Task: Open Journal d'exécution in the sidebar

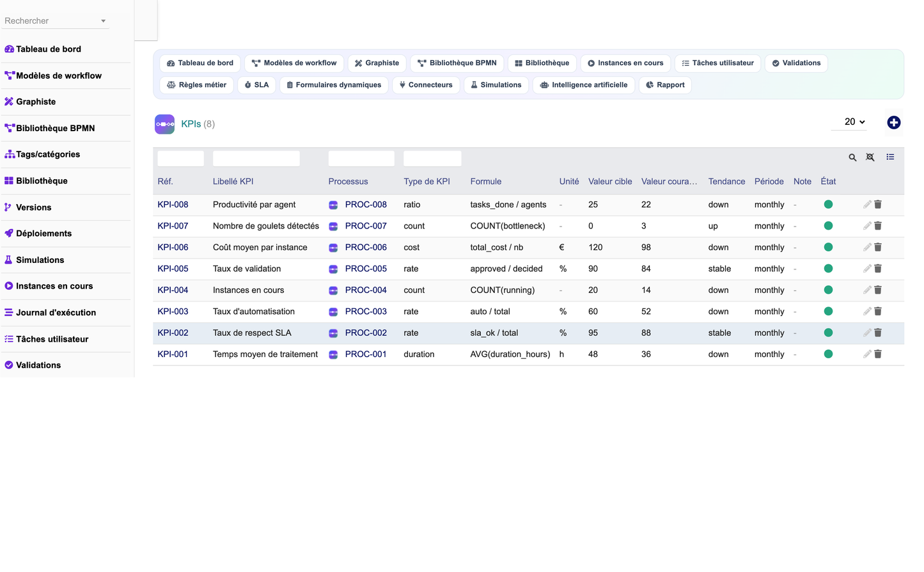Action: pyautogui.click(x=56, y=313)
